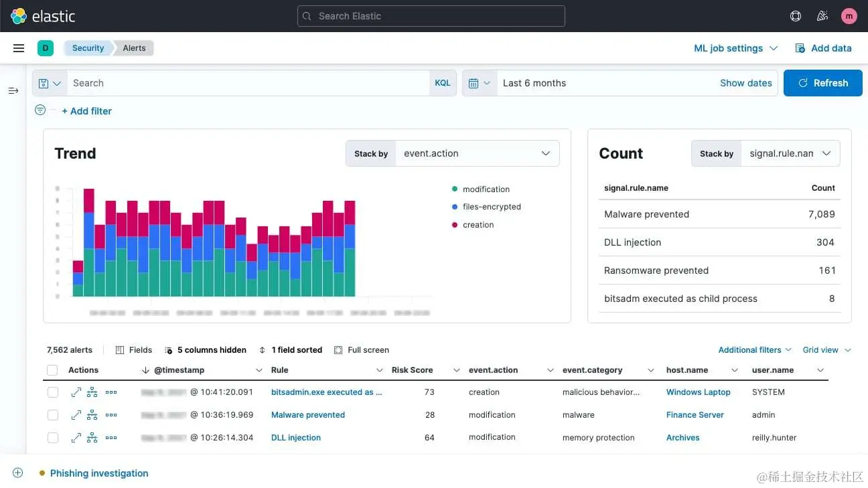Open the newsfeed celebration icon
Viewport: 868px width, 488px height.
(x=822, y=16)
